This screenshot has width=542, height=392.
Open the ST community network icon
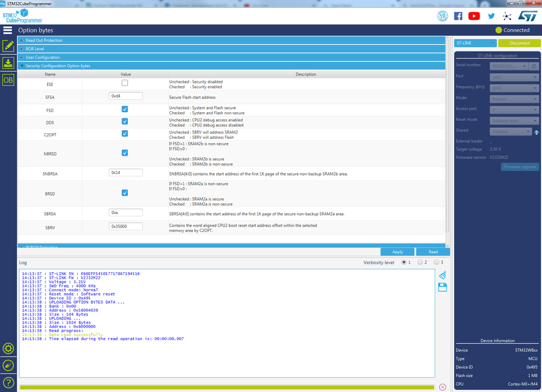pyautogui.click(x=507, y=16)
